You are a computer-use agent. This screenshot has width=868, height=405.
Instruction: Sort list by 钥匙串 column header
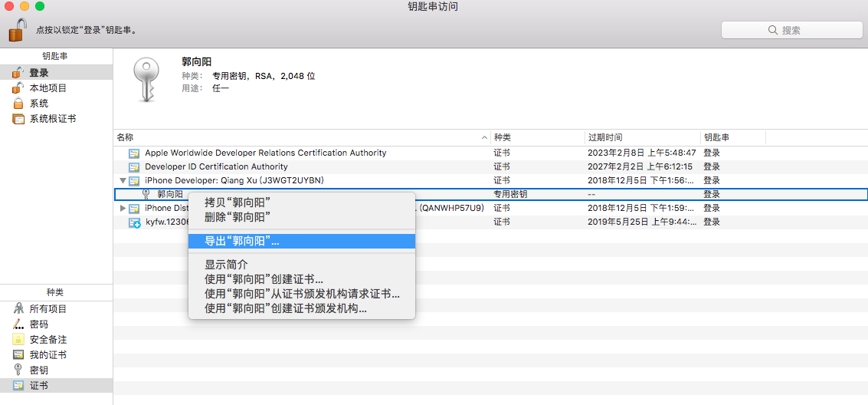pos(733,137)
